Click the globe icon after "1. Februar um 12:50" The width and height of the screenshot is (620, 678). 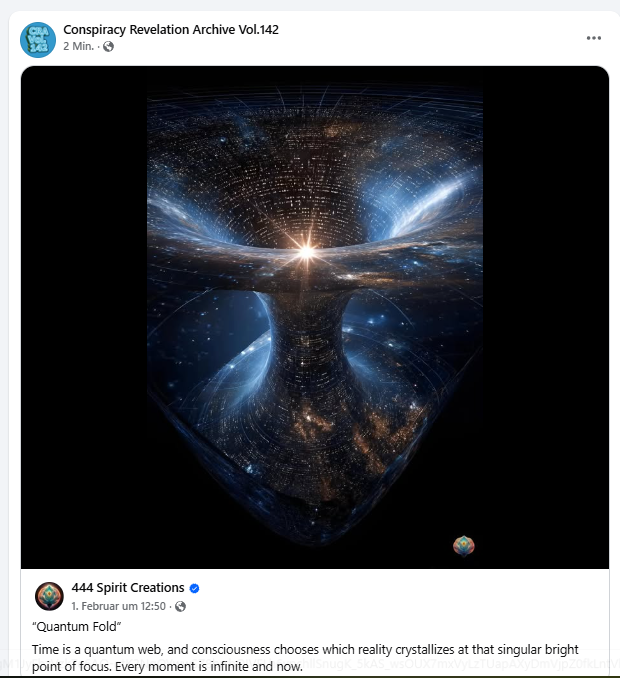point(181,606)
